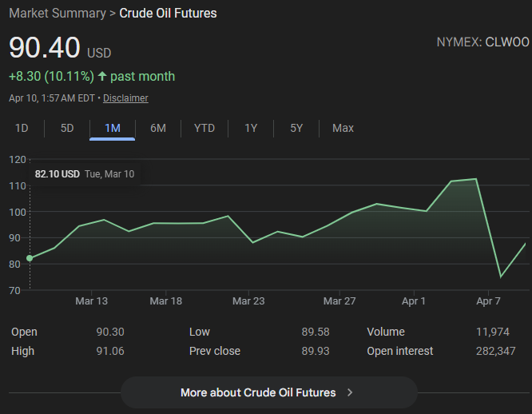This screenshot has width=532, height=414.
Task: Click the Market Summary breadcrumb
Action: (57, 14)
